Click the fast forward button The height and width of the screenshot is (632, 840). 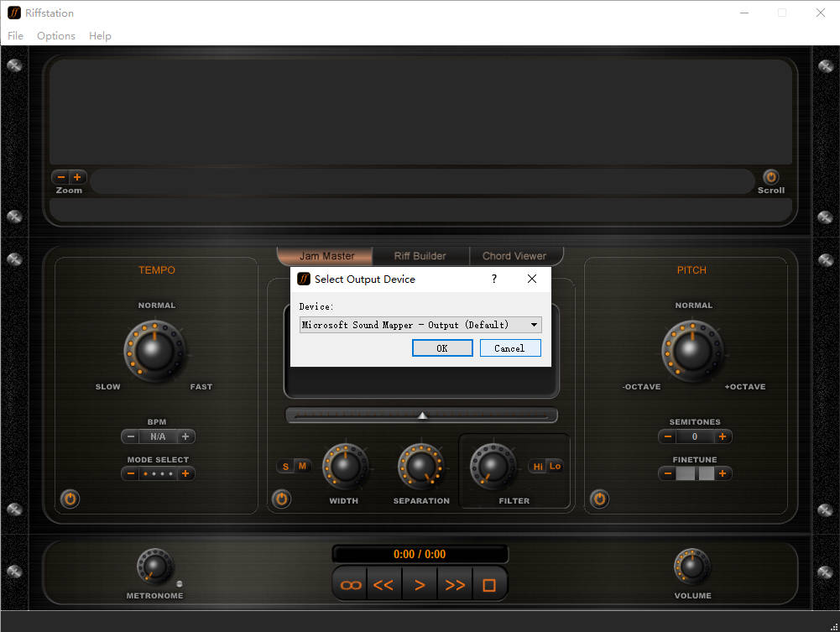tap(455, 585)
